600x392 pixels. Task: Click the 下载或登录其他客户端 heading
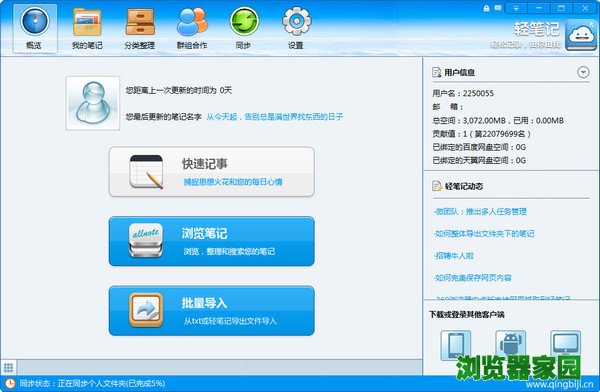(x=467, y=315)
